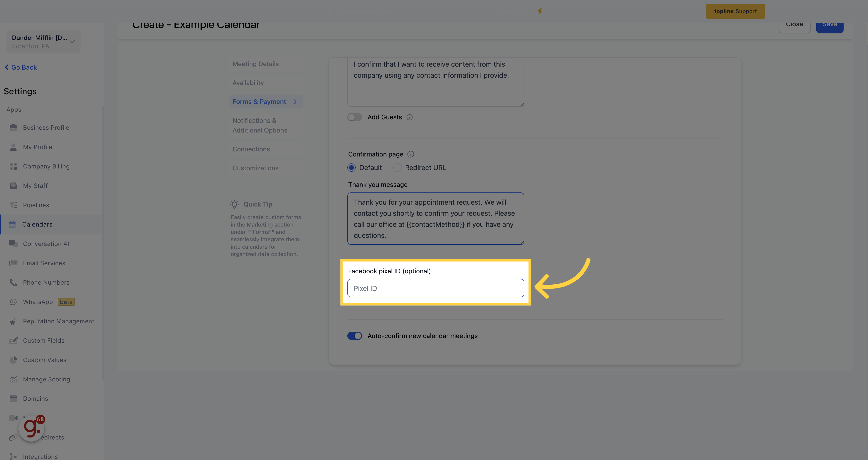868x460 pixels.
Task: Click the Reputation Management star icon
Action: [x=13, y=321]
